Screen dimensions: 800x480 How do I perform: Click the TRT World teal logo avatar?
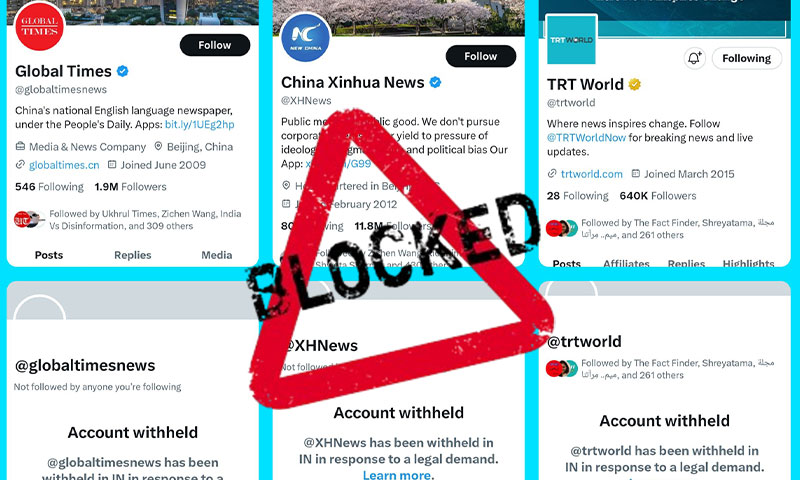click(571, 40)
